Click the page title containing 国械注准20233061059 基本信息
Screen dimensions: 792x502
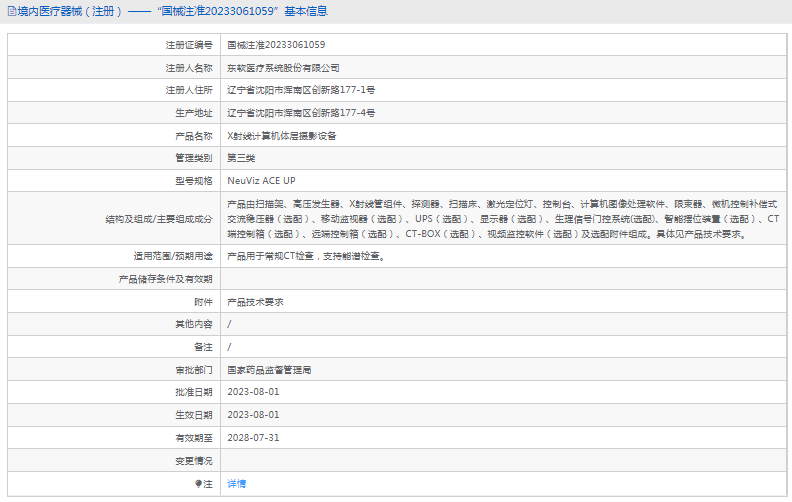point(172,11)
